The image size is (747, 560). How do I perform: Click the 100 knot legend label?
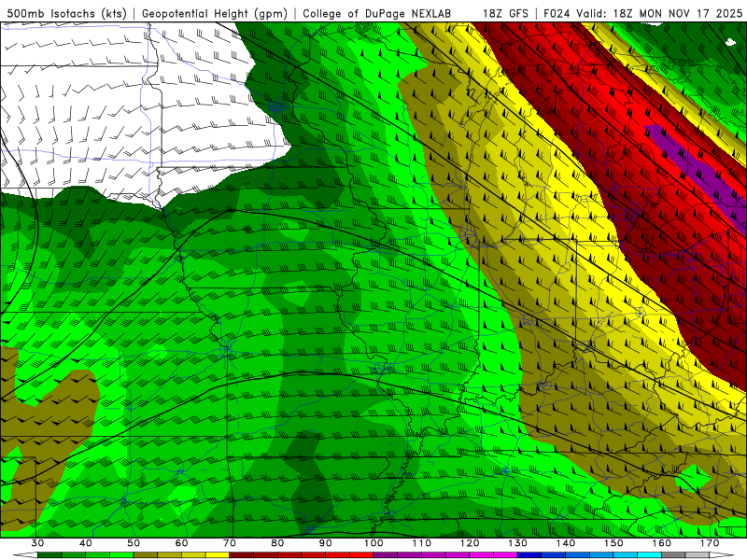click(373, 543)
